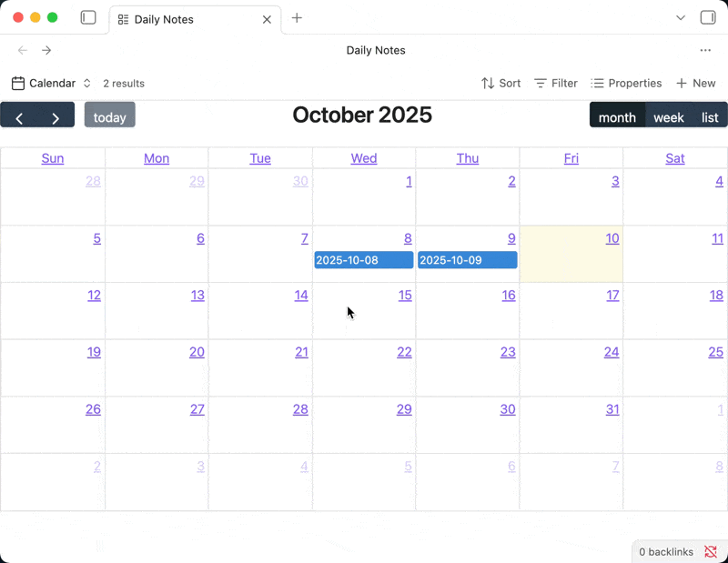Click the today button

coord(110,117)
